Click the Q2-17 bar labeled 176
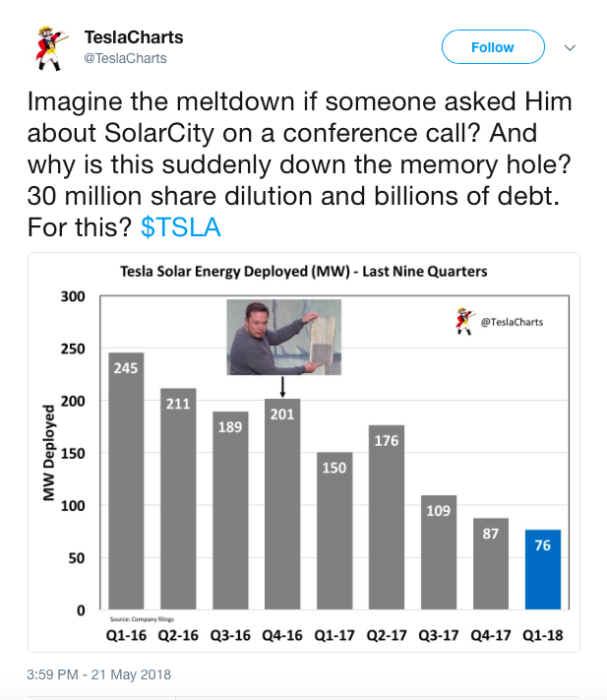Screen dimensions: 607x700 pyautogui.click(x=387, y=518)
